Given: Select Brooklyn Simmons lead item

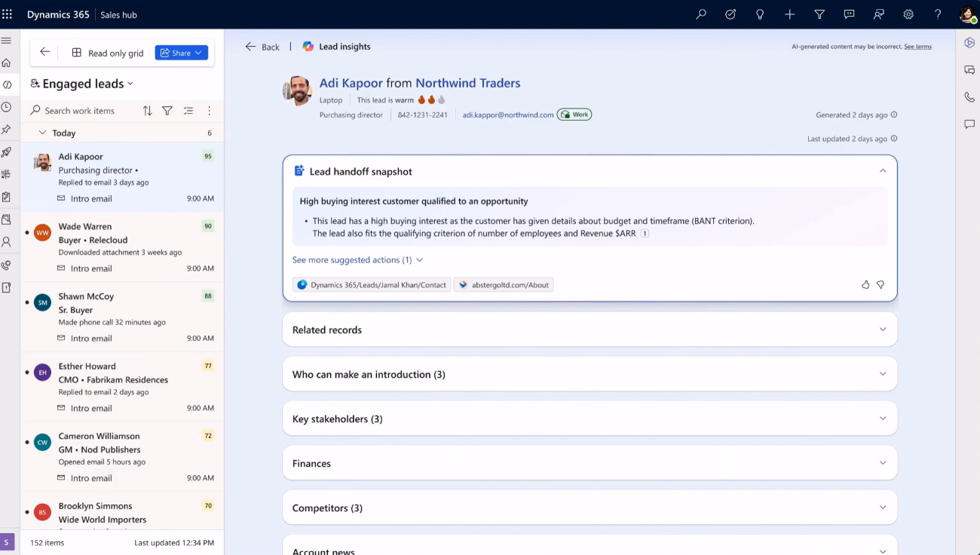Looking at the screenshot, I should [122, 511].
